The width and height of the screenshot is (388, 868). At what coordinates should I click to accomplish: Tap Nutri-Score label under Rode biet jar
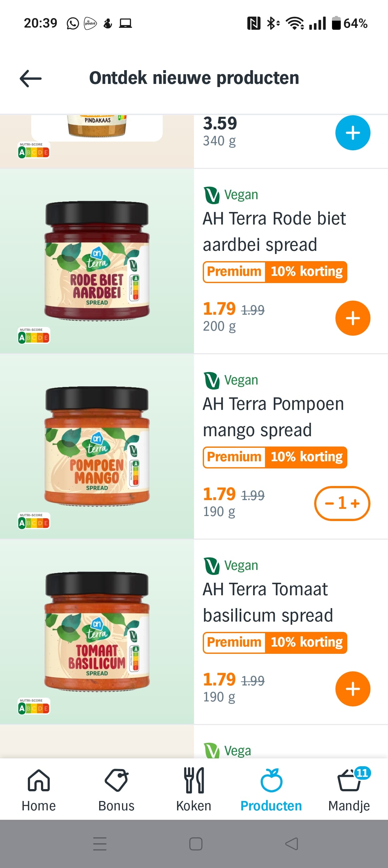pos(34,336)
